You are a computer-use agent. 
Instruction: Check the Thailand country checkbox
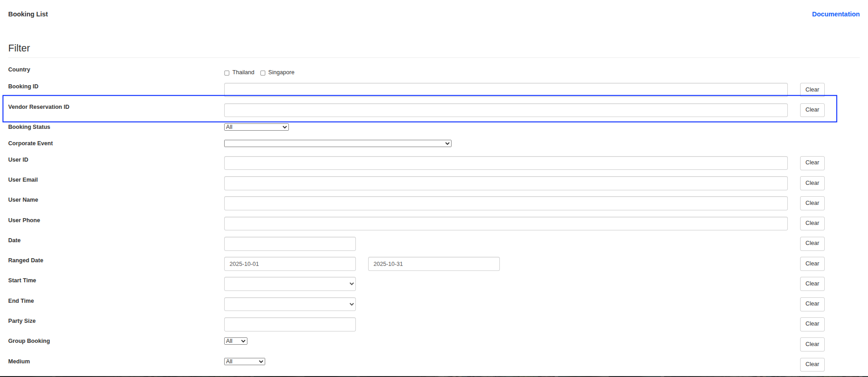tap(226, 73)
